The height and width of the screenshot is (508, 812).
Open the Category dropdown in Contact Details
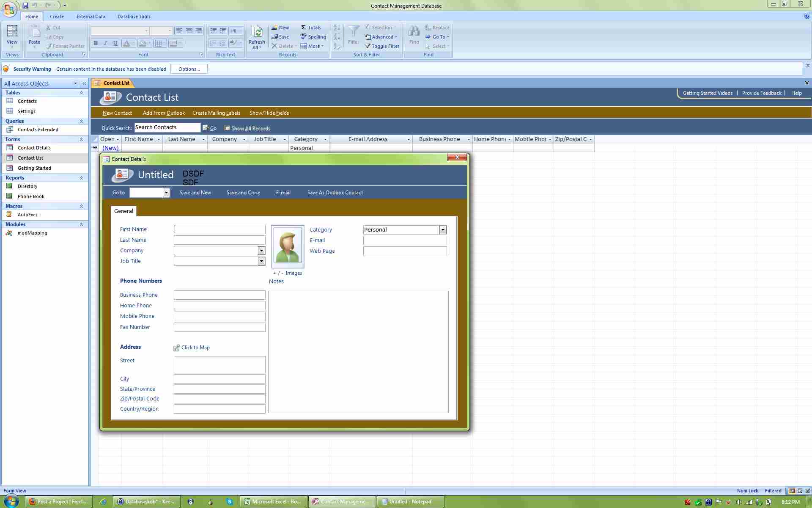443,230
